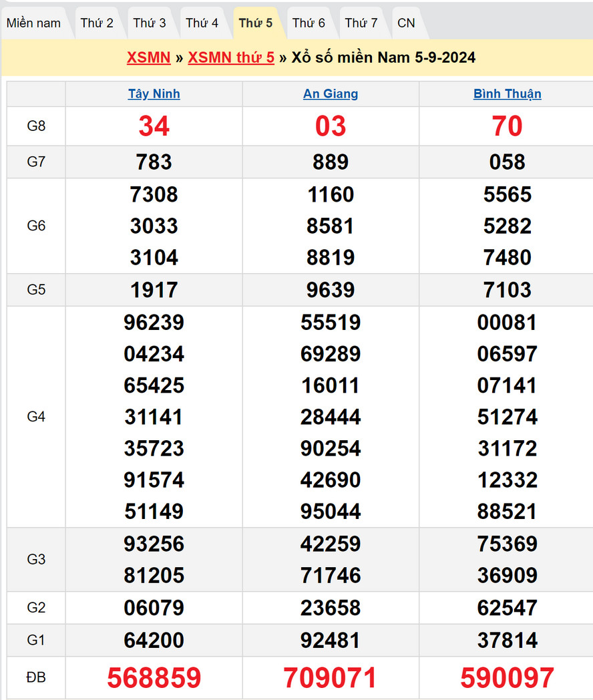Switch to the Thứ 6 tab
593x700 pixels.
tap(309, 23)
